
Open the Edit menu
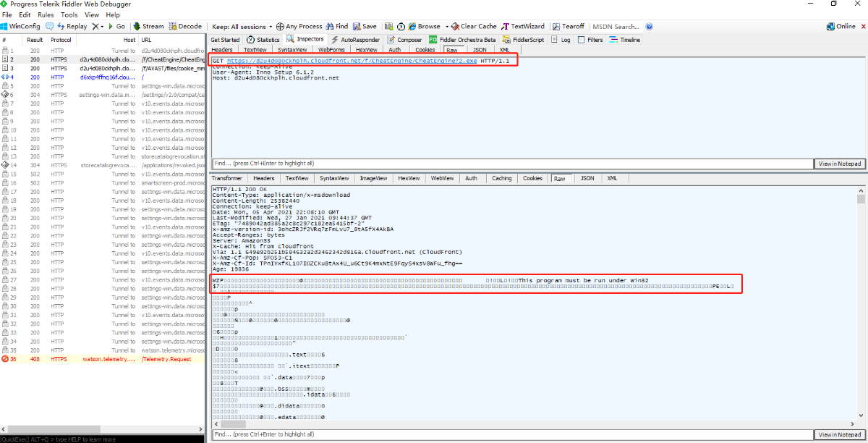click(25, 14)
